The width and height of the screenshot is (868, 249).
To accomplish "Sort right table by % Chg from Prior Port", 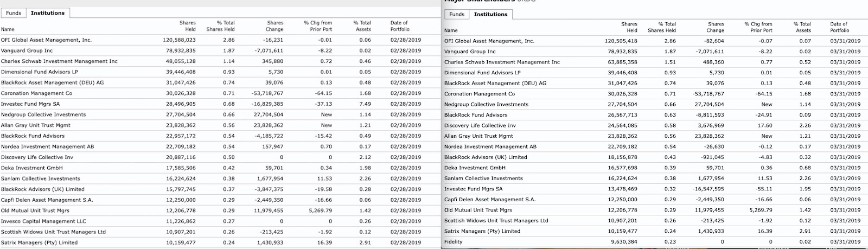I will (x=758, y=27).
